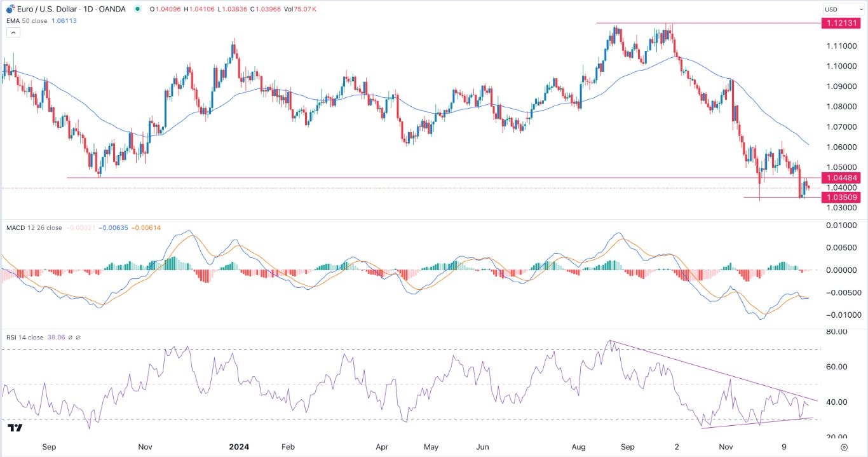Click the 1.12131 resistance price label

coord(840,23)
